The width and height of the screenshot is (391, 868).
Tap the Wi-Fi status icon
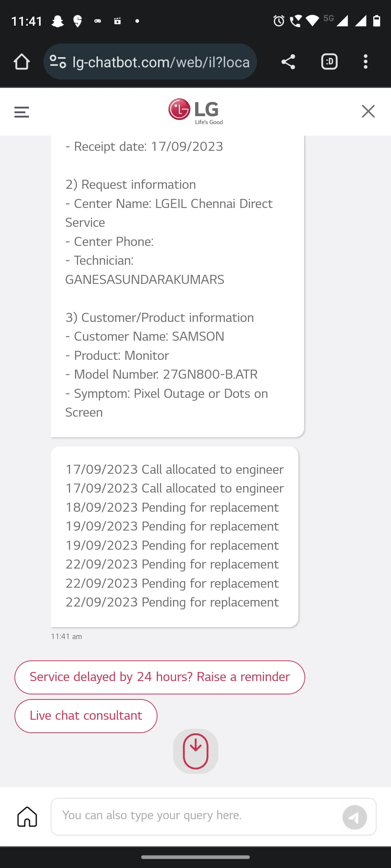pyautogui.click(x=312, y=21)
